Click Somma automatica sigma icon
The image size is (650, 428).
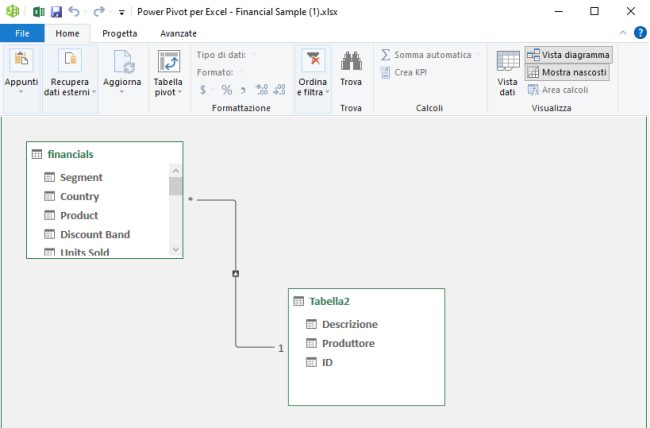[x=386, y=55]
